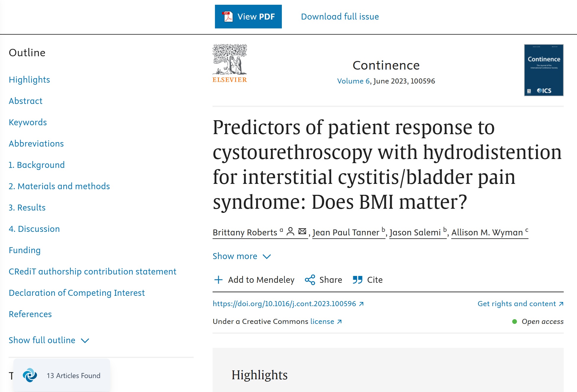Viewport: 577px width, 392px height.
Task: Click the swirl icon beside 13 Articles Found
Action: point(30,375)
